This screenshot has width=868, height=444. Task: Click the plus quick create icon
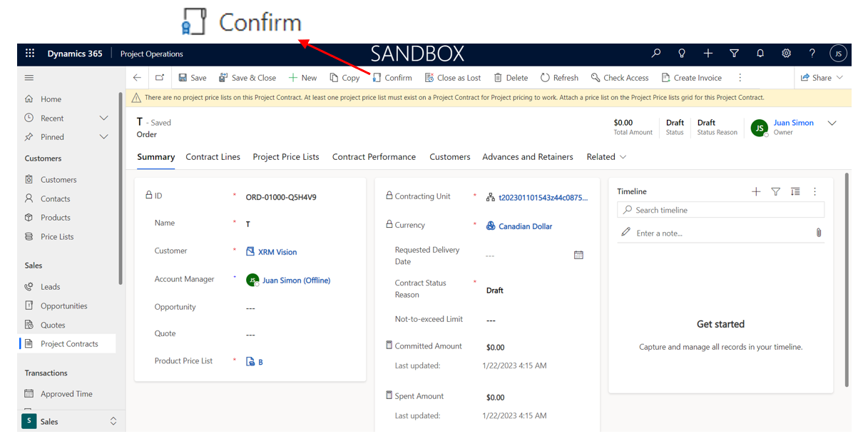[x=708, y=54]
